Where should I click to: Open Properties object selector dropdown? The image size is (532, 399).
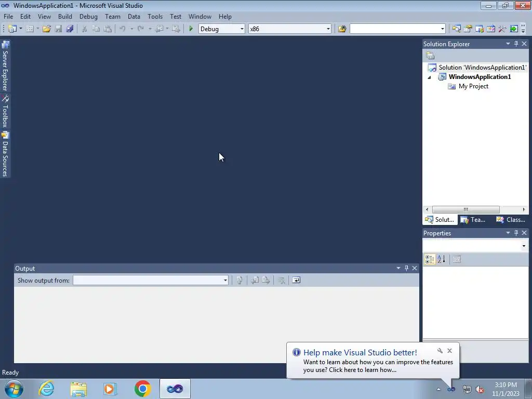point(524,246)
